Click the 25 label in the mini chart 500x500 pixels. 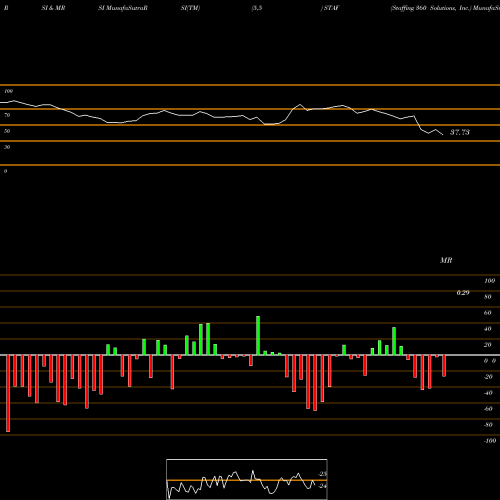323,474
